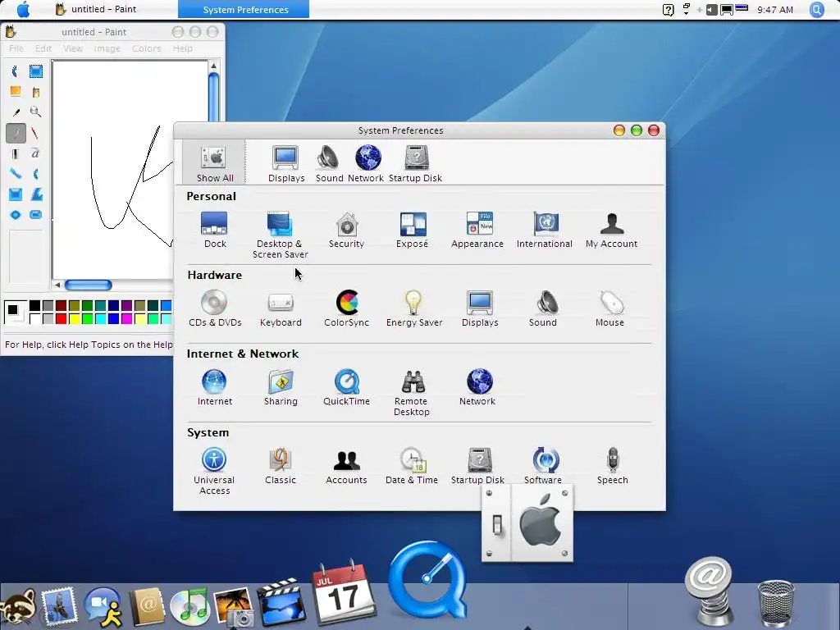Open Accounts preferences
The width and height of the screenshot is (840, 630).
tap(347, 466)
